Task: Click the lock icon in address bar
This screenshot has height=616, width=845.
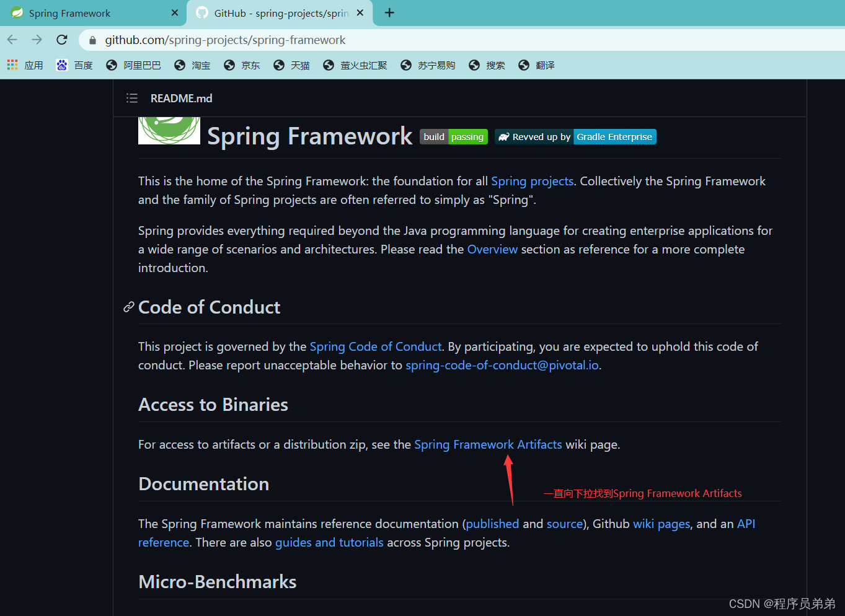Action: (x=93, y=40)
